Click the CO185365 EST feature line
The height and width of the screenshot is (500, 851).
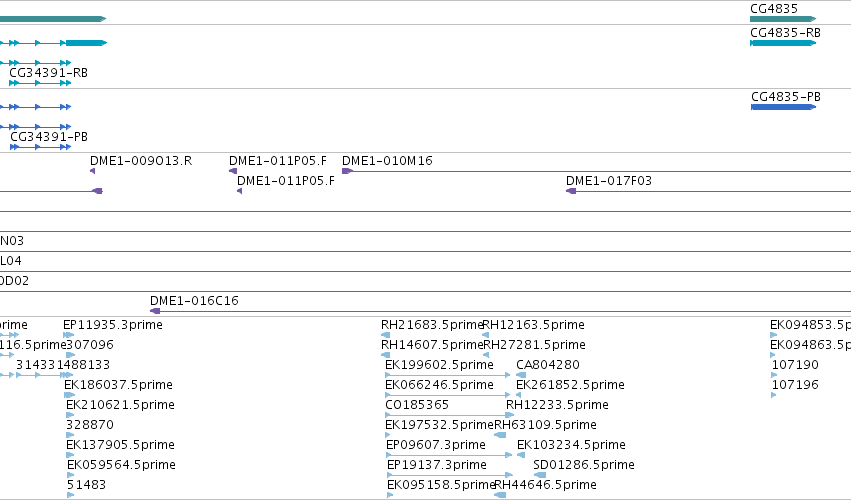[x=449, y=415]
